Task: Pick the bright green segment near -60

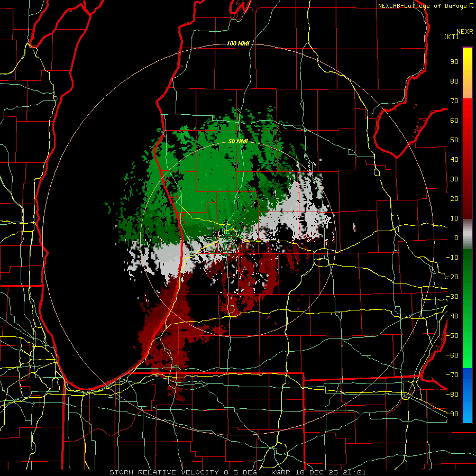Action: tap(467, 355)
